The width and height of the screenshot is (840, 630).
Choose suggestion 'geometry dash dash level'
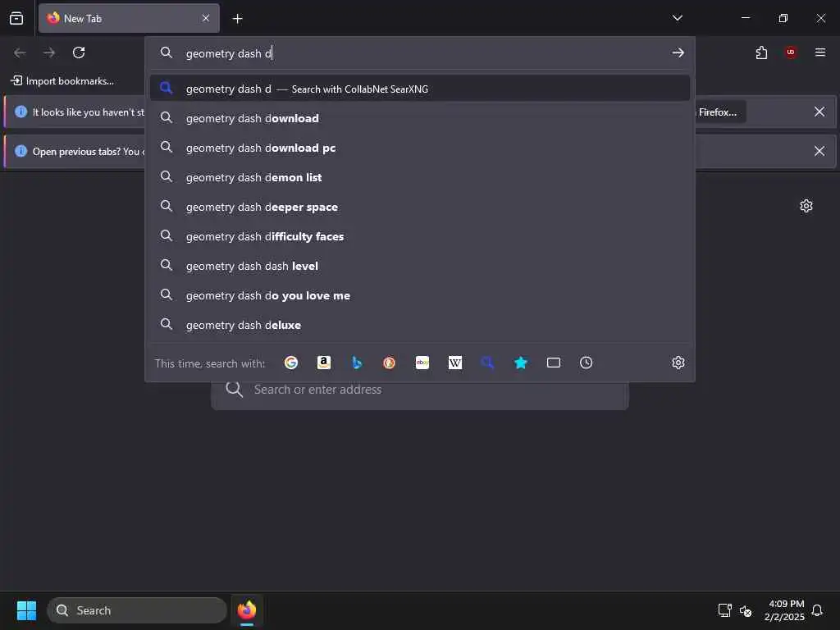[x=419, y=266]
